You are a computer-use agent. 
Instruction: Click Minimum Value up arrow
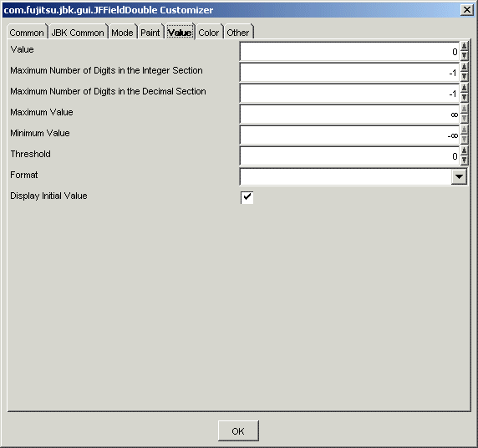464,130
